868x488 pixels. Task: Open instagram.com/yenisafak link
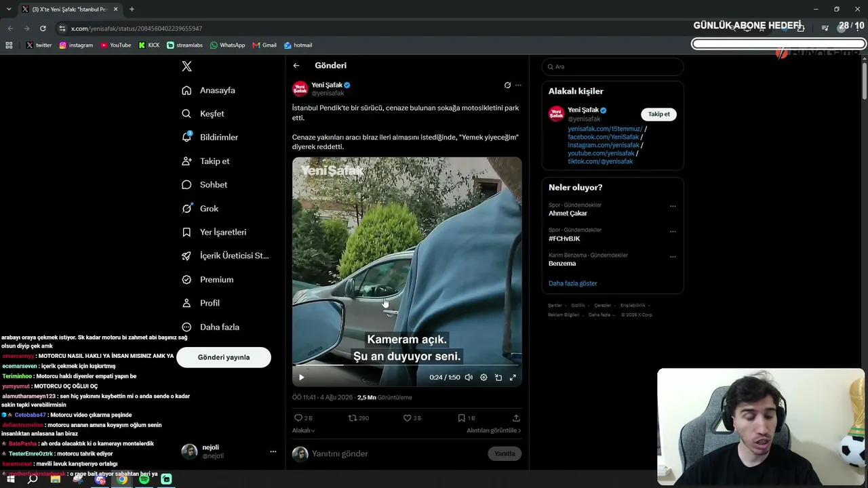(x=604, y=145)
